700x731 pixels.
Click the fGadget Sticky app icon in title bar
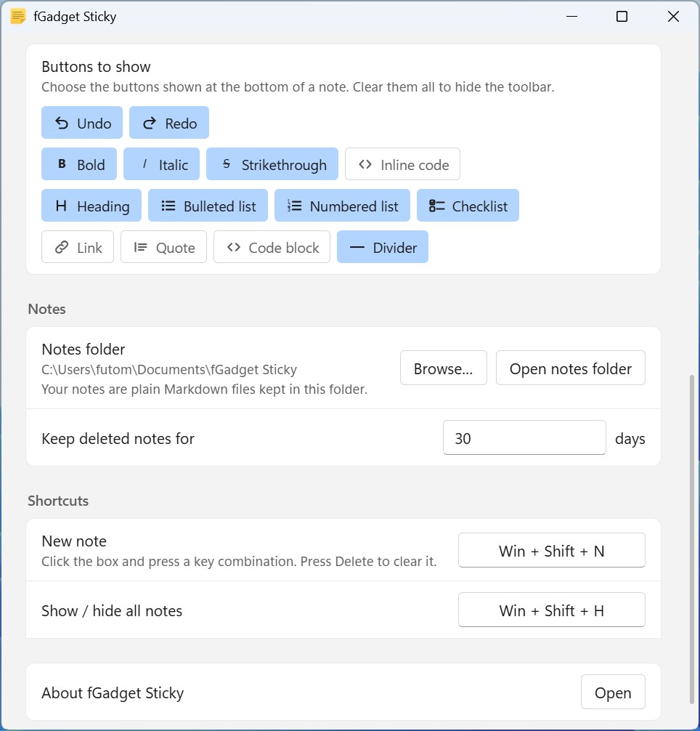click(17, 16)
